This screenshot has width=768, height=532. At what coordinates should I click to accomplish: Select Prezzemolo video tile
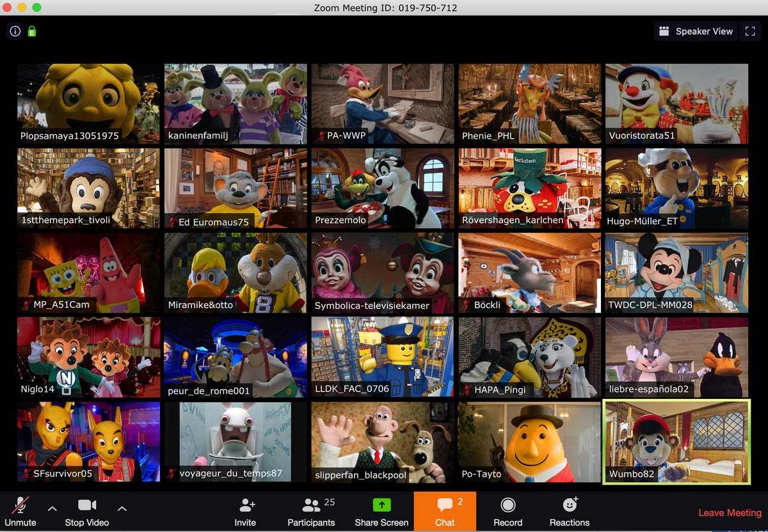[383, 188]
